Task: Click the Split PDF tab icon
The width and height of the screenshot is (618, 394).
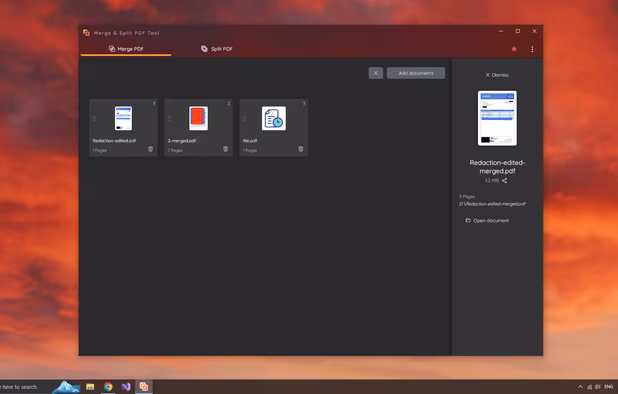Action: point(204,49)
